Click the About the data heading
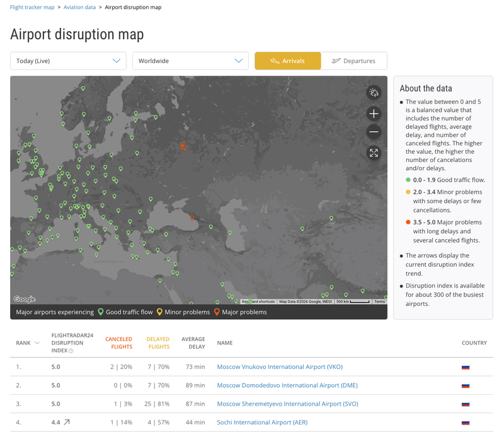This screenshot has width=504, height=432. tap(426, 88)
